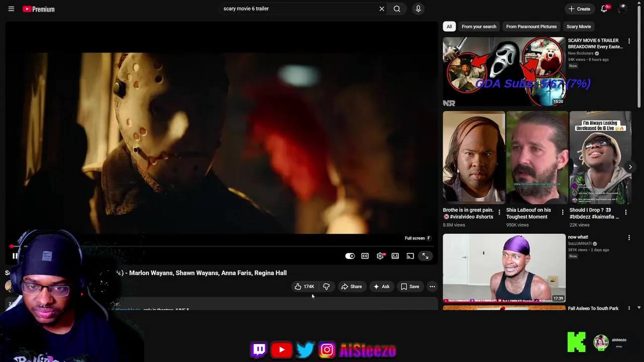Click the 54K views text

click(577, 59)
